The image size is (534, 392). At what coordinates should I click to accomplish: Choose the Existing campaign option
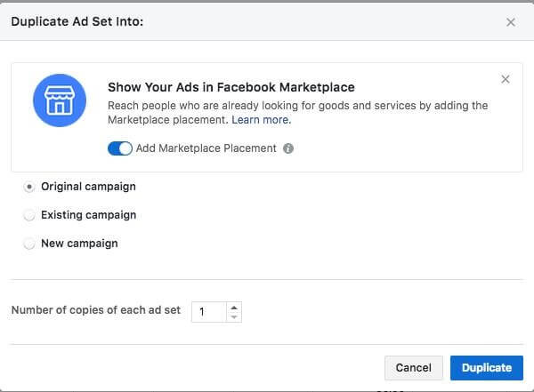(x=29, y=215)
